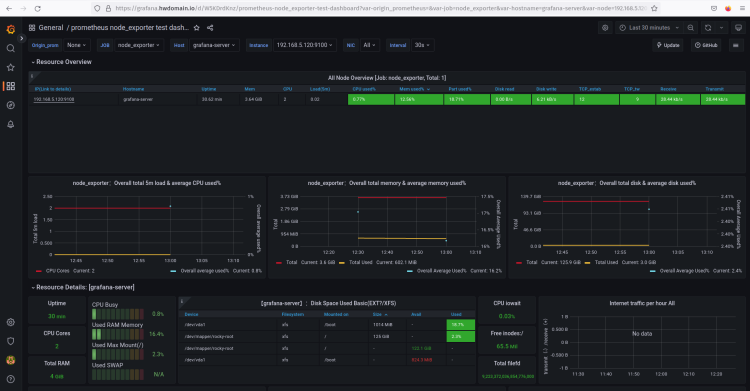Open the Dashboards sidebar icon
750x391 pixels.
click(11, 86)
